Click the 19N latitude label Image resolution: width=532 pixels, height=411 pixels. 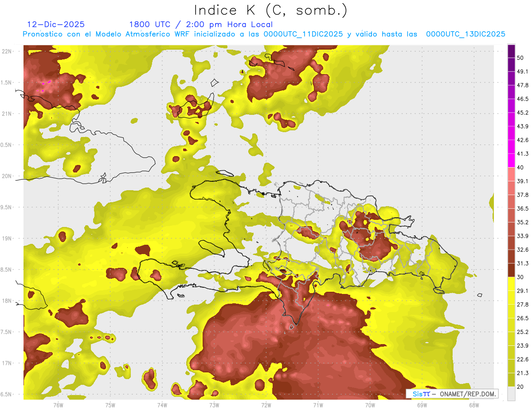point(8,239)
